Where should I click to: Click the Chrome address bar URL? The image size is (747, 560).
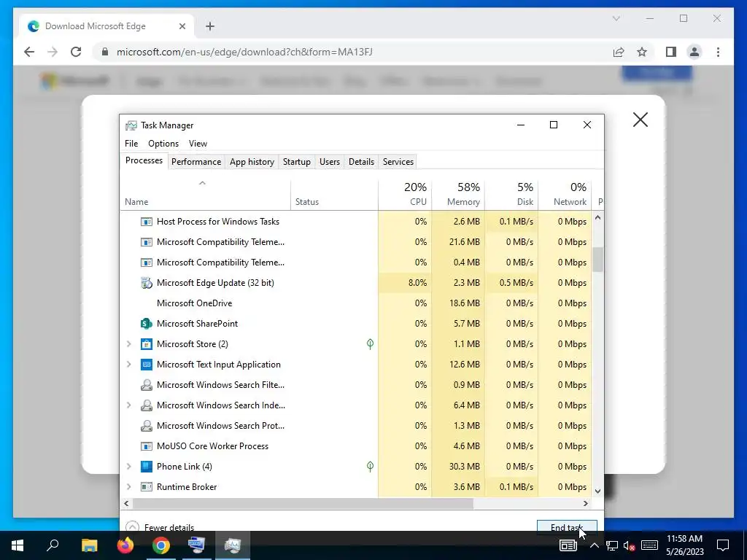coord(244,52)
